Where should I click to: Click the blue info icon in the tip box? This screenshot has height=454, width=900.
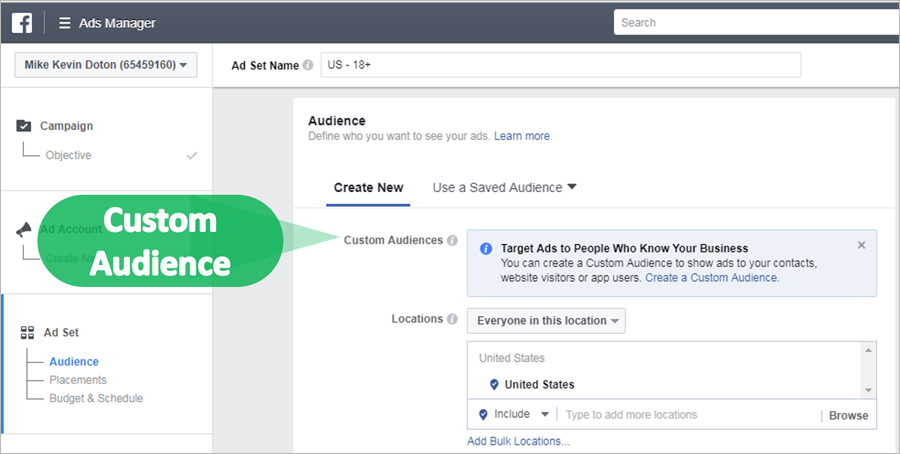(x=486, y=249)
